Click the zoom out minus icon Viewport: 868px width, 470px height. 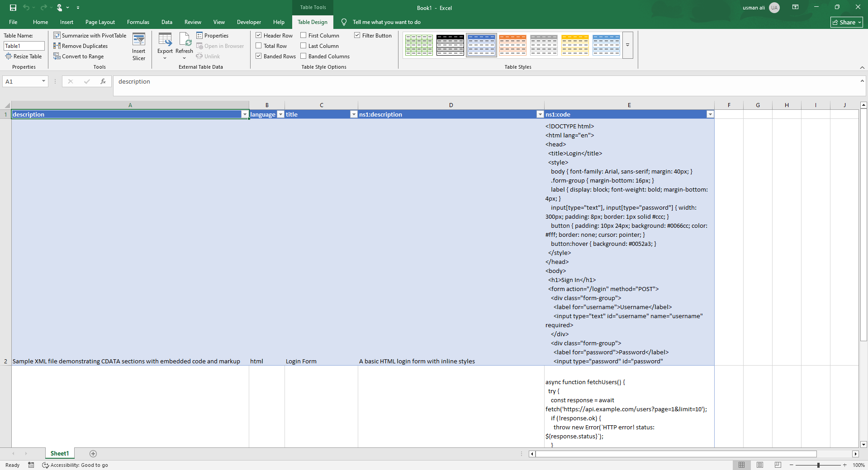pos(792,465)
